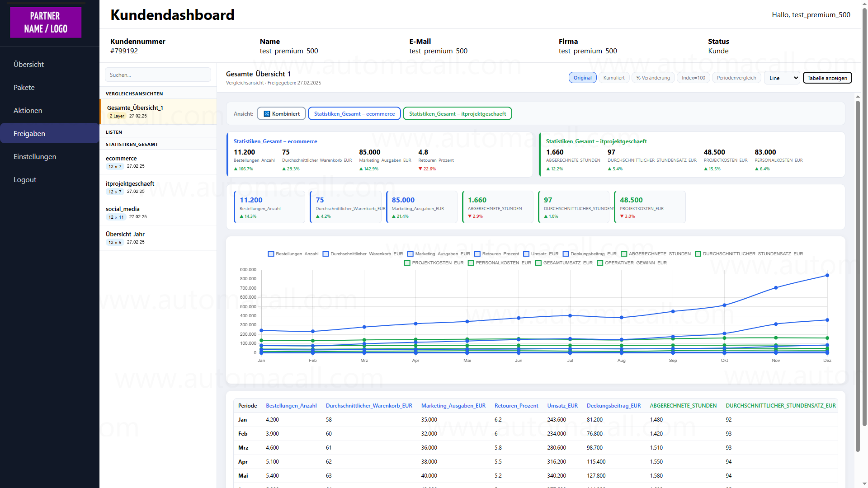Screen dimensions: 868x488
Task: Switch to % Veränderung mode
Action: point(653,78)
